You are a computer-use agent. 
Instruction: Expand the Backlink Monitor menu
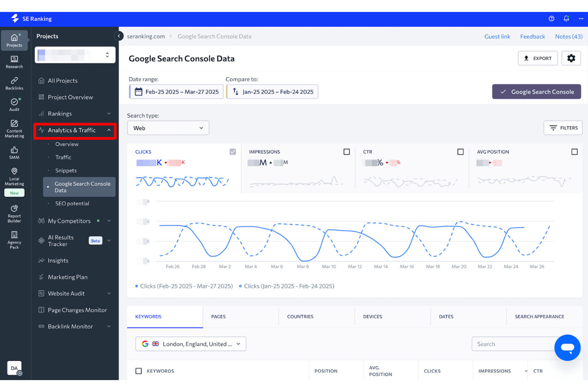tap(75, 326)
